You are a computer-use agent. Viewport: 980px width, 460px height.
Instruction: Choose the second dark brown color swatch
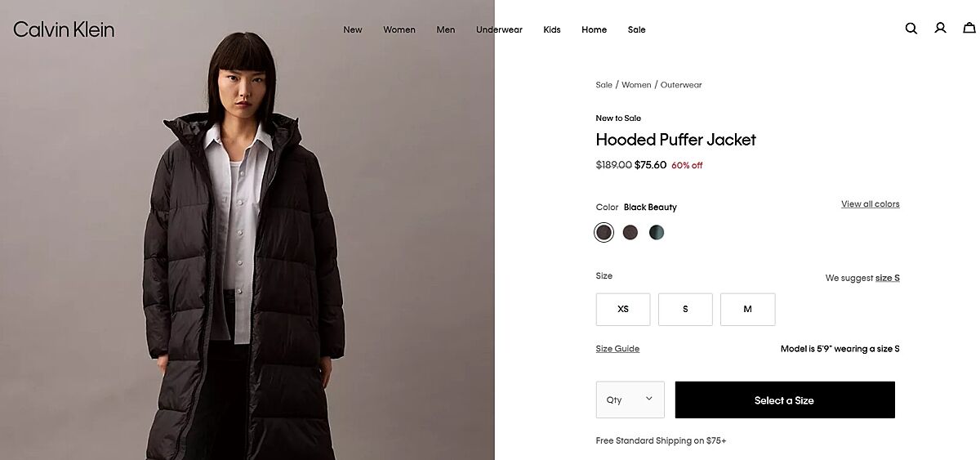tap(630, 233)
